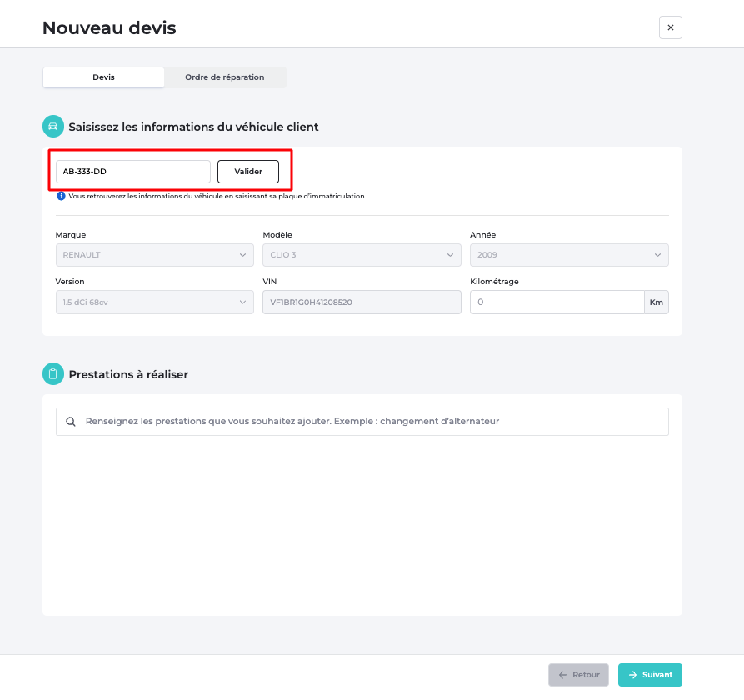Click the VIN label

pyautogui.click(x=269, y=282)
